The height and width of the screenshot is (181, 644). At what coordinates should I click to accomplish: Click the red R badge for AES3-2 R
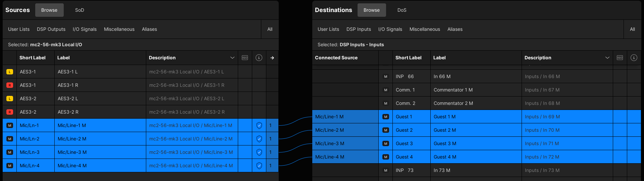coord(10,112)
